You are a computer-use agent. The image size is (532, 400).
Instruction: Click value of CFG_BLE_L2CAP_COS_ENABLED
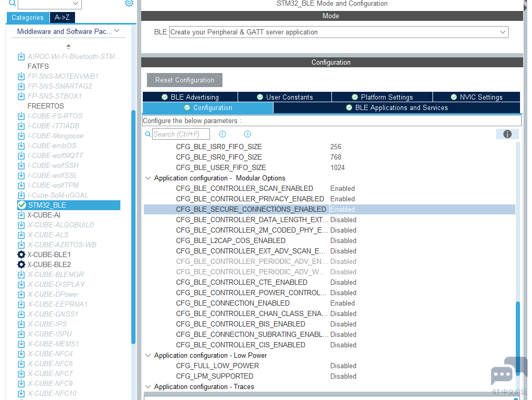coord(343,241)
